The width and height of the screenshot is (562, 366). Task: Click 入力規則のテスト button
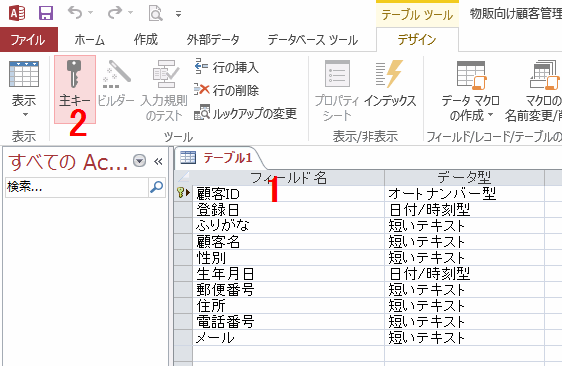[164, 90]
